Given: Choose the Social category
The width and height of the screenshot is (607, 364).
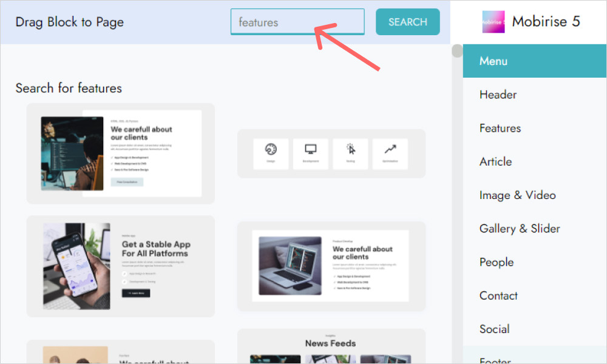Looking at the screenshot, I should (x=494, y=329).
